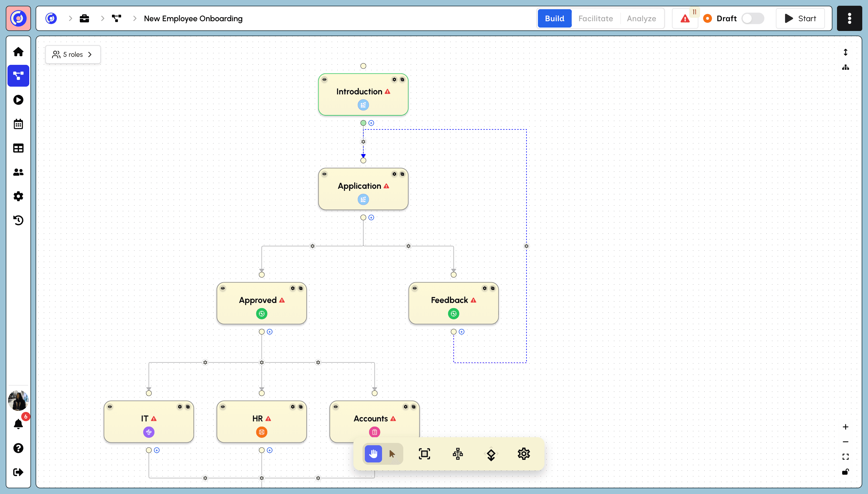The image size is (868, 494).
Task: Go to workspace root breadcrumb icon
Action: 51,18
